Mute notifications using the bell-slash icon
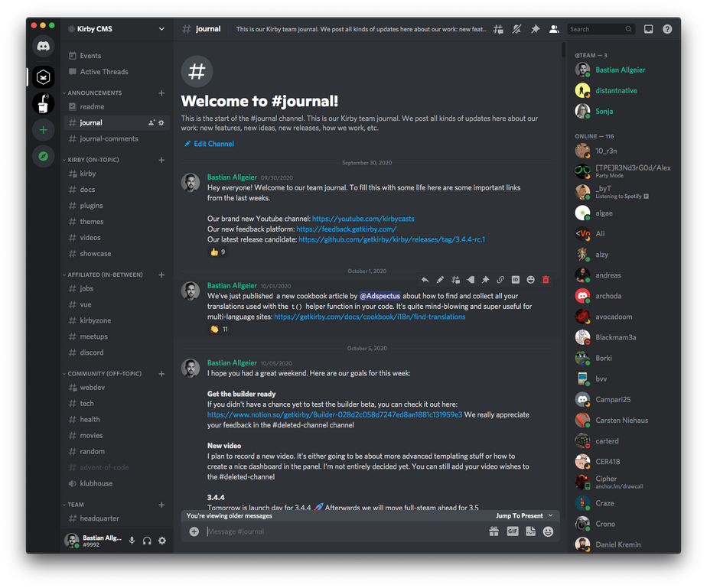The width and height of the screenshot is (707, 588). [x=516, y=28]
